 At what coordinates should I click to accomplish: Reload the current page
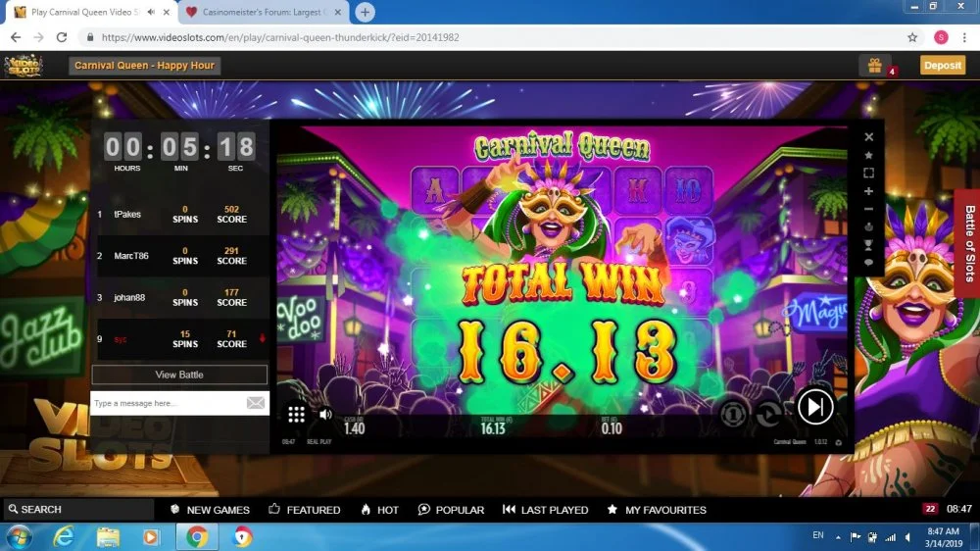coord(61,37)
